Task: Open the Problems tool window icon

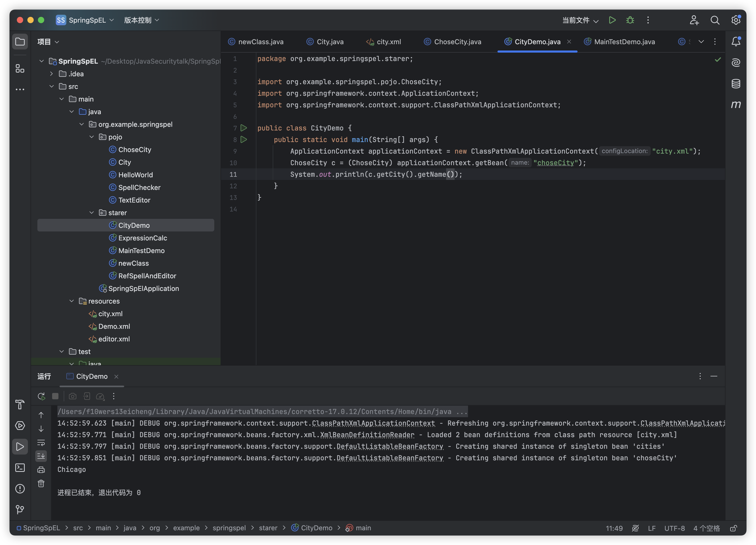Action: click(x=20, y=489)
